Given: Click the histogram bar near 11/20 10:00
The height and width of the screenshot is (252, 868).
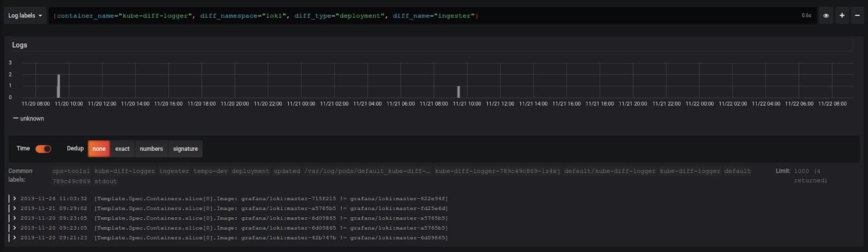Looking at the screenshot, I should (58, 86).
